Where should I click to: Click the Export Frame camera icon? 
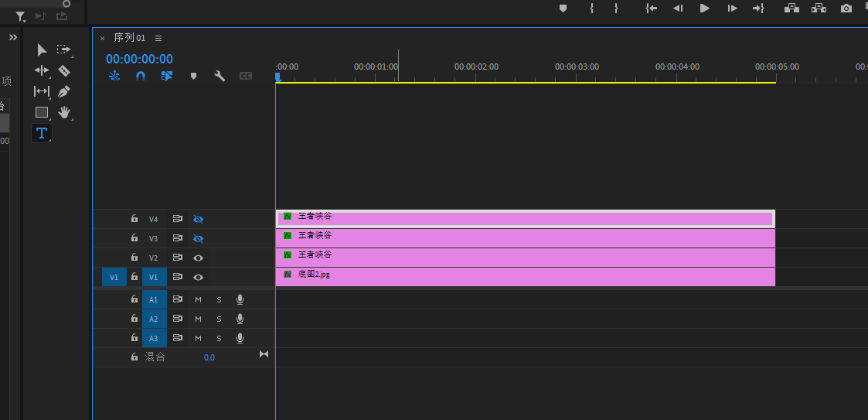(x=846, y=9)
